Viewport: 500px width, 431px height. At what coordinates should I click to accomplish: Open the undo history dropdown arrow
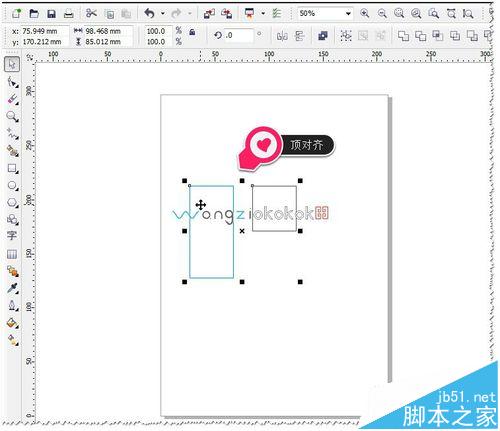(x=163, y=14)
